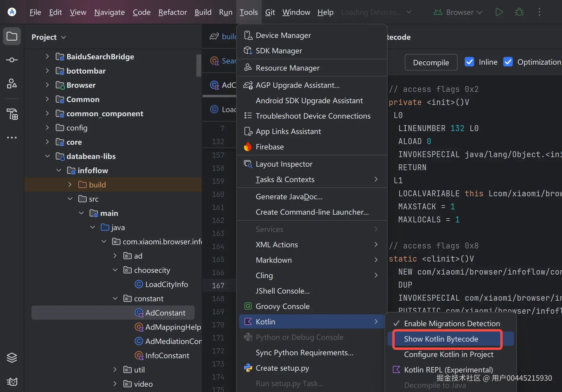Viewport: 562px width, 392px height.
Task: Expand the common_component module
Action: coord(47,113)
